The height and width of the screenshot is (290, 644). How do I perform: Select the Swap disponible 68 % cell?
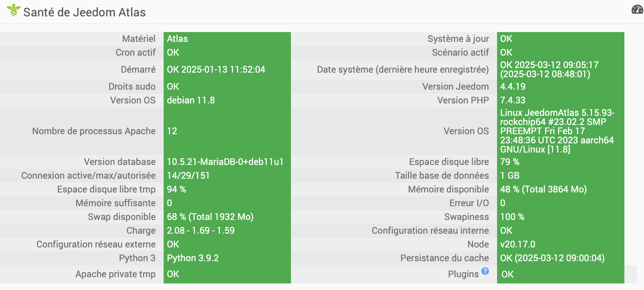click(227, 217)
